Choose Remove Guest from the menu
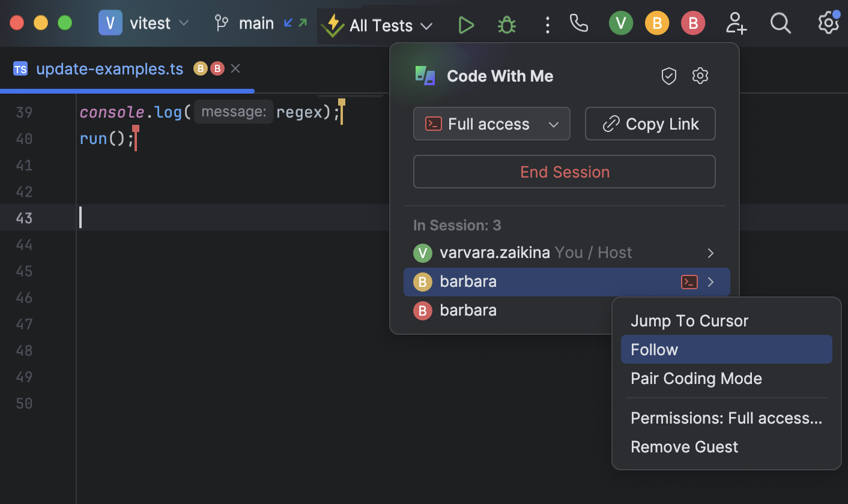Viewport: 848px width, 504px height. click(x=684, y=446)
